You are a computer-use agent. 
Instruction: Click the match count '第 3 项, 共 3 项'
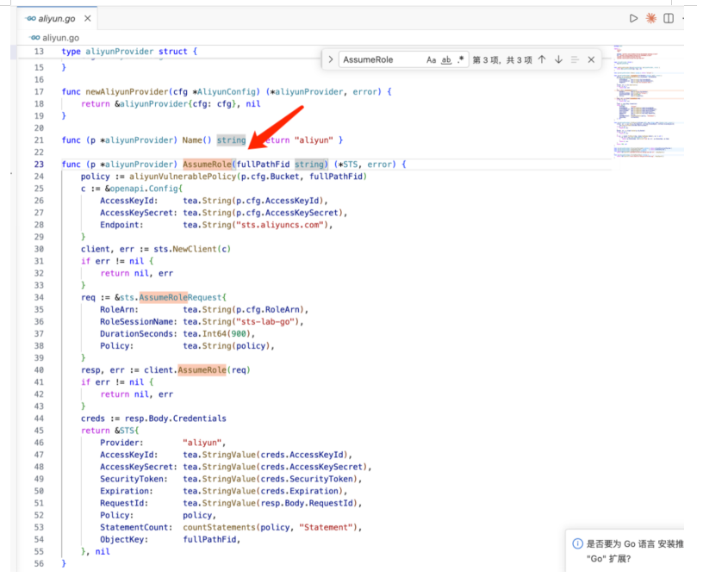pos(502,60)
